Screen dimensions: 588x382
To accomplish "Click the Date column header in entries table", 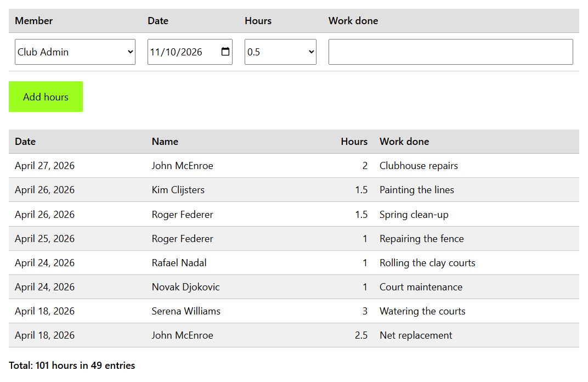I will 25,142.
